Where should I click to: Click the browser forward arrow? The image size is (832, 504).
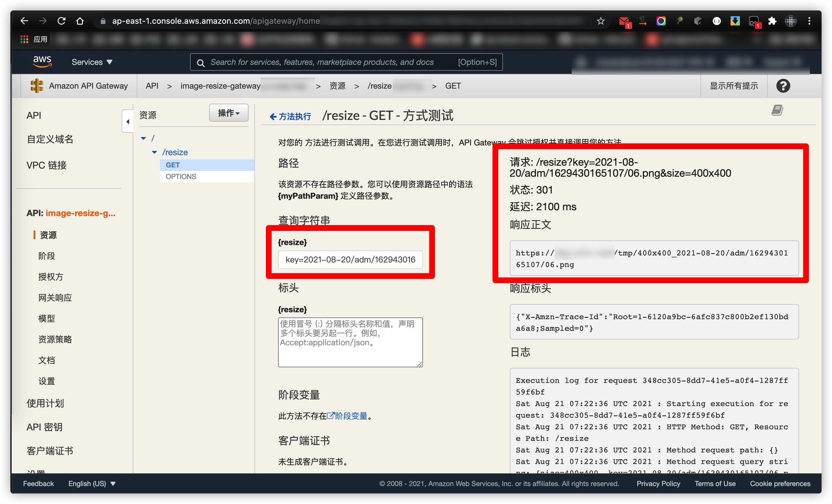coord(43,21)
